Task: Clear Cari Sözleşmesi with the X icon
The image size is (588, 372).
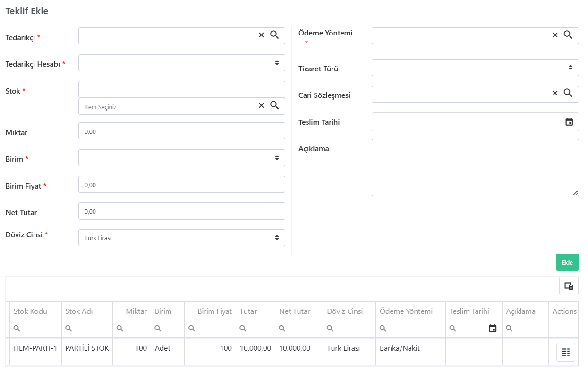Action: coord(555,93)
